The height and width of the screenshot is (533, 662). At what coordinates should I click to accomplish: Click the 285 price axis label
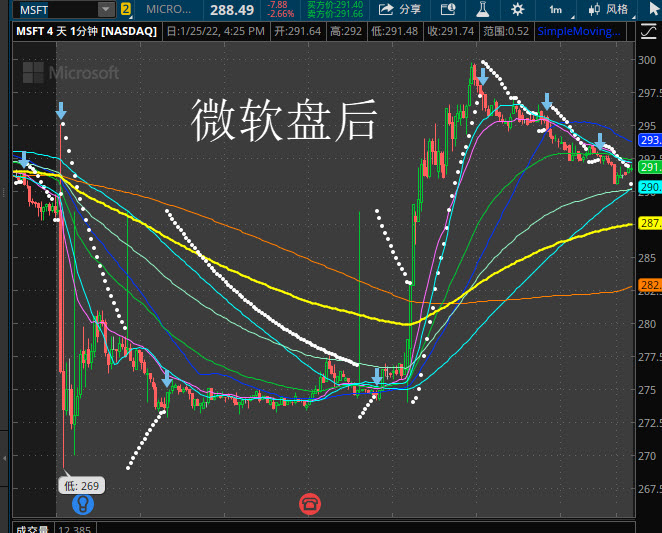(x=647, y=258)
